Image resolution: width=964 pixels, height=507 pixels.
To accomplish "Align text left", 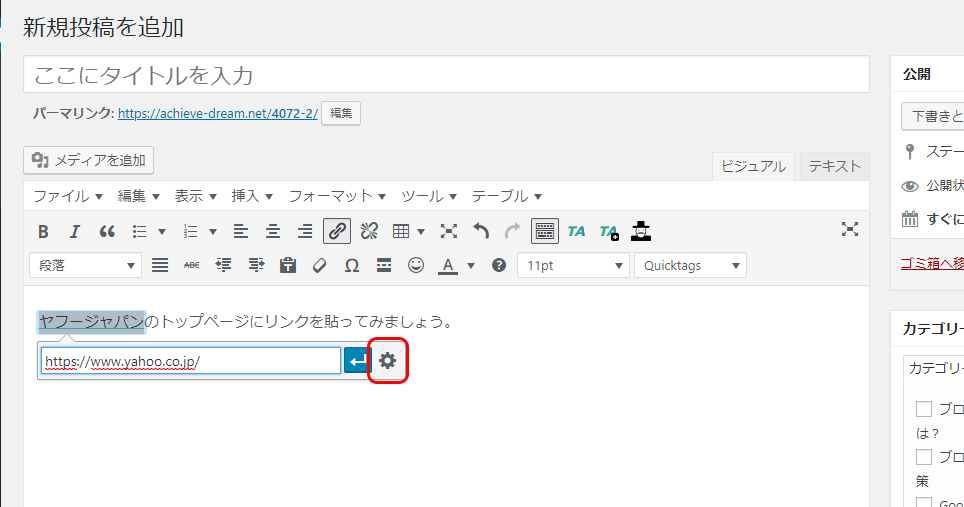I will click(241, 232).
